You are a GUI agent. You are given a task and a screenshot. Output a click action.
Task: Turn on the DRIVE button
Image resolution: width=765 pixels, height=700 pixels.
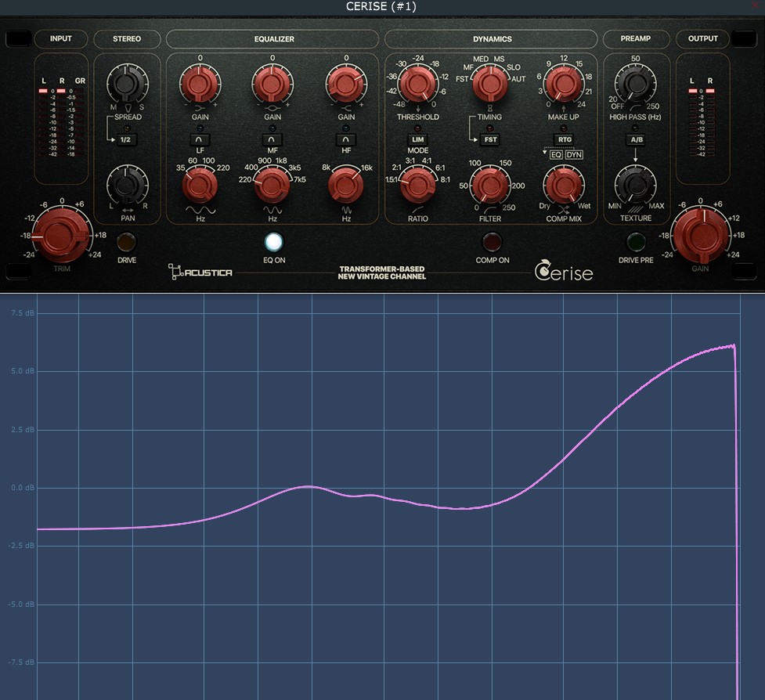click(126, 241)
